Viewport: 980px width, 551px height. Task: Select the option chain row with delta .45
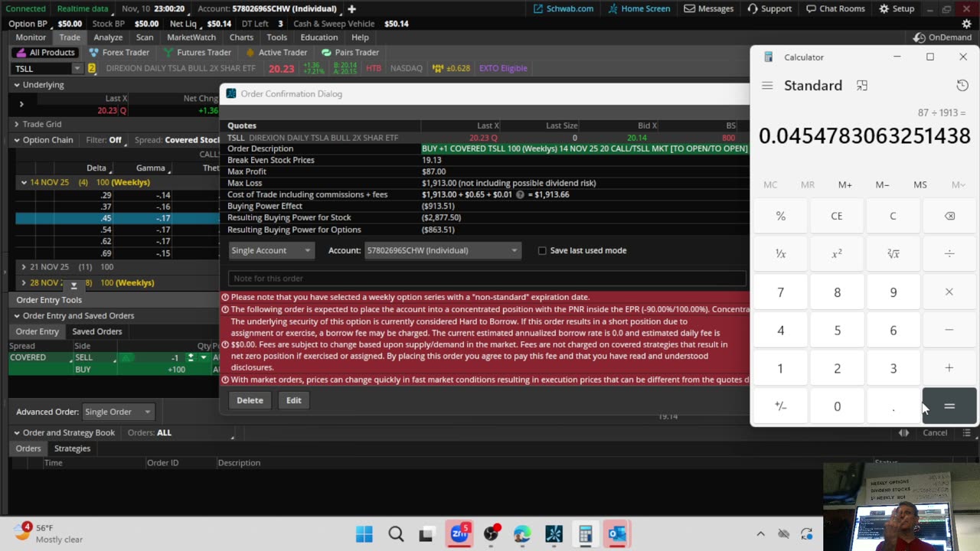point(117,217)
